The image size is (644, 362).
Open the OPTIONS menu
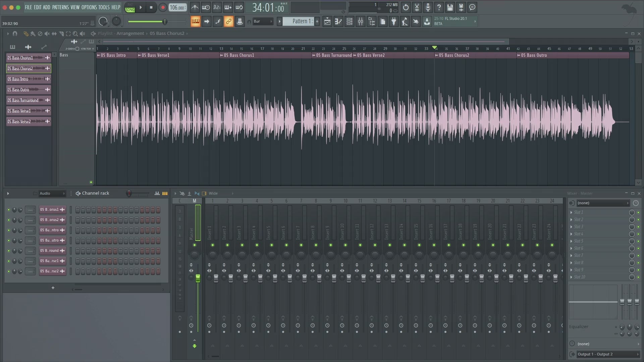(89, 7)
